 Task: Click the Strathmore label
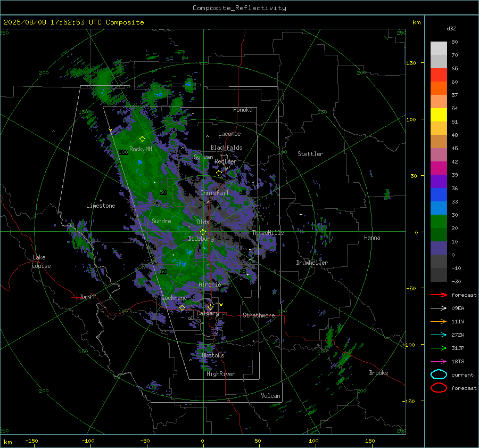pos(259,315)
